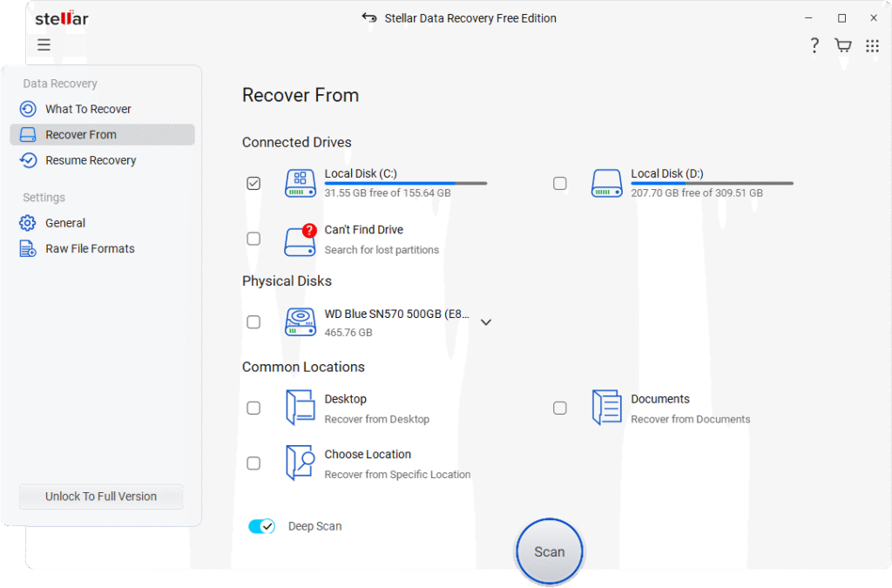The width and height of the screenshot is (892, 588).
Task: Uncheck the Local Disk (C:) checkbox
Action: [x=253, y=183]
